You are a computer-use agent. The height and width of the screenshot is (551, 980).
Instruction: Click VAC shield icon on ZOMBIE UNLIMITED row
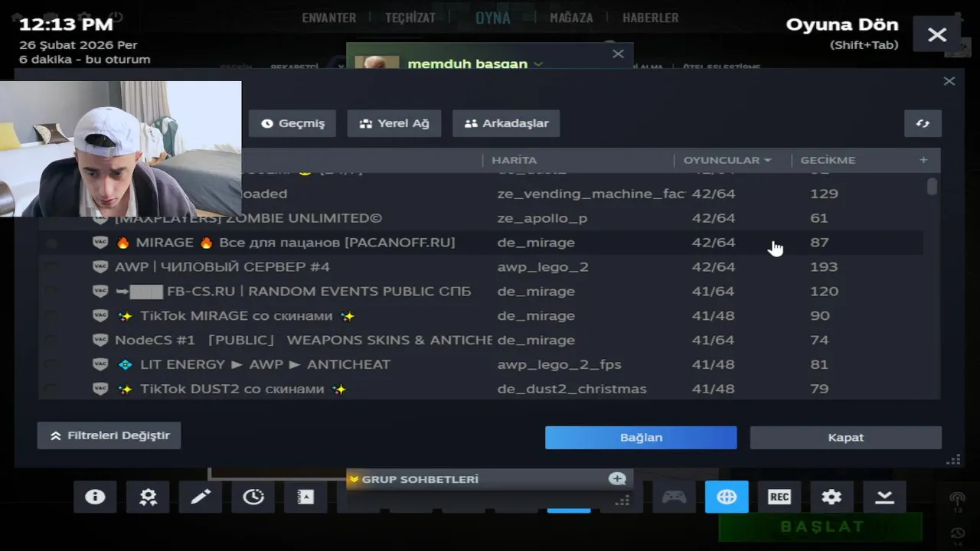pos(100,218)
